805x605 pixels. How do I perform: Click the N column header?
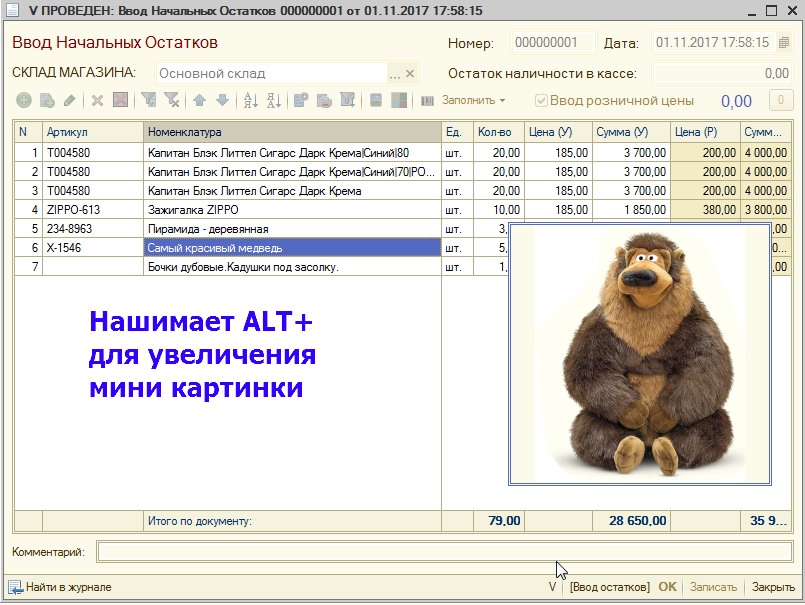pyautogui.click(x=28, y=132)
